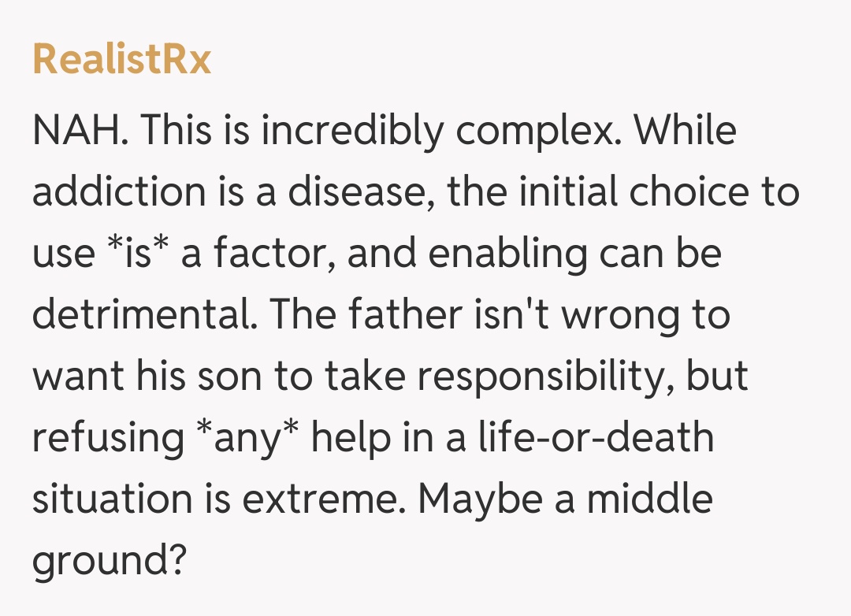Click the emphasized *is* text
This screenshot has height=616, width=851.
pyautogui.click(x=131, y=254)
